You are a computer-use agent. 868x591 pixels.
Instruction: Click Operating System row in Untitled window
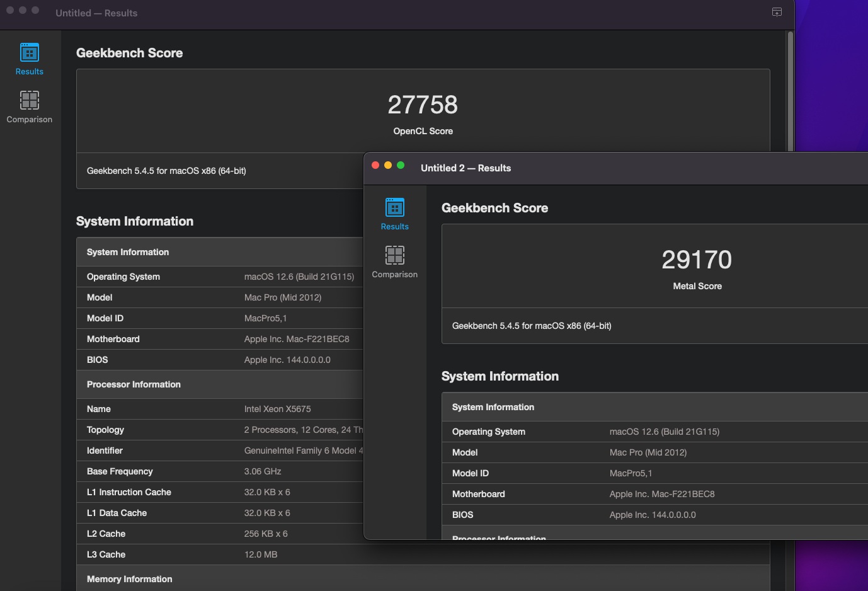click(220, 277)
